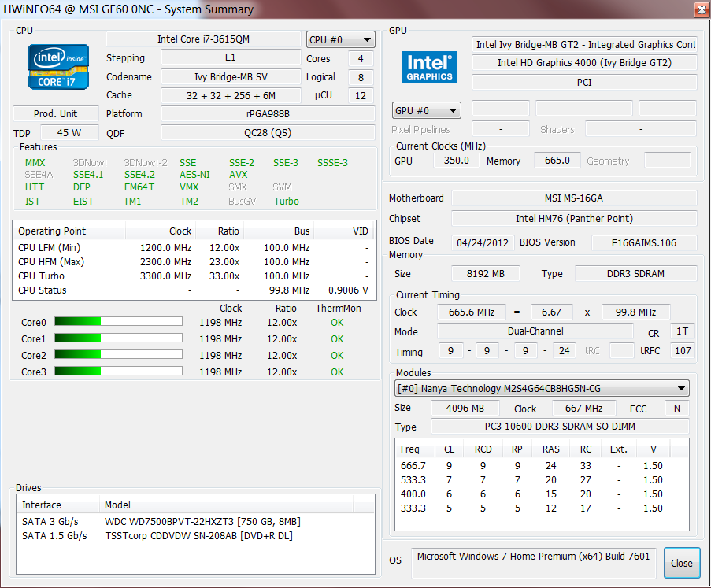
Task: Select the CPU HFM (Max) row
Action: click(194, 261)
